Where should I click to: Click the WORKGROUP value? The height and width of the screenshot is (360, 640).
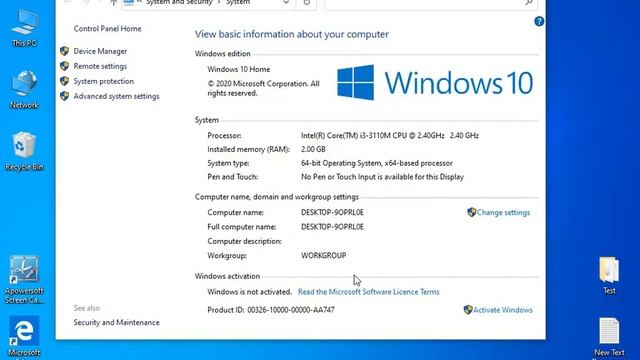coord(323,256)
